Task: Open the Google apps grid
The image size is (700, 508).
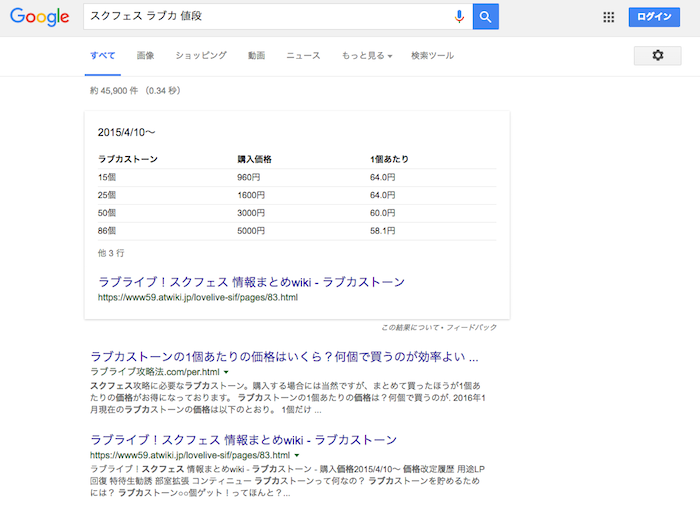Action: coord(609,17)
